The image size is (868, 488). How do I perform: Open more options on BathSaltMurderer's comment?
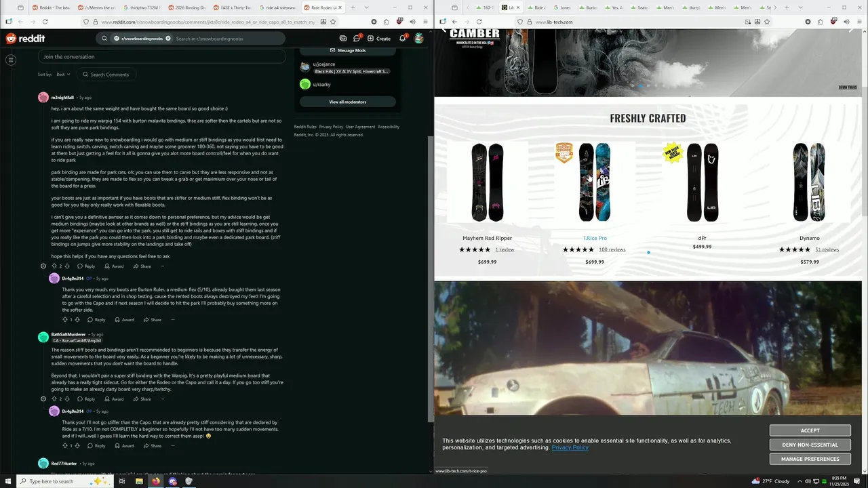163,399
